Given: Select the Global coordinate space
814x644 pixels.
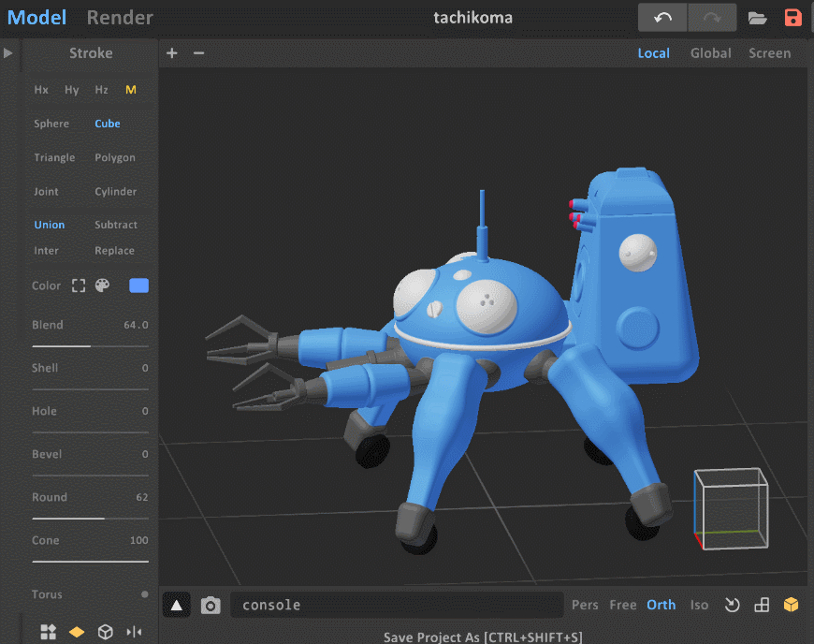Looking at the screenshot, I should tap(710, 53).
